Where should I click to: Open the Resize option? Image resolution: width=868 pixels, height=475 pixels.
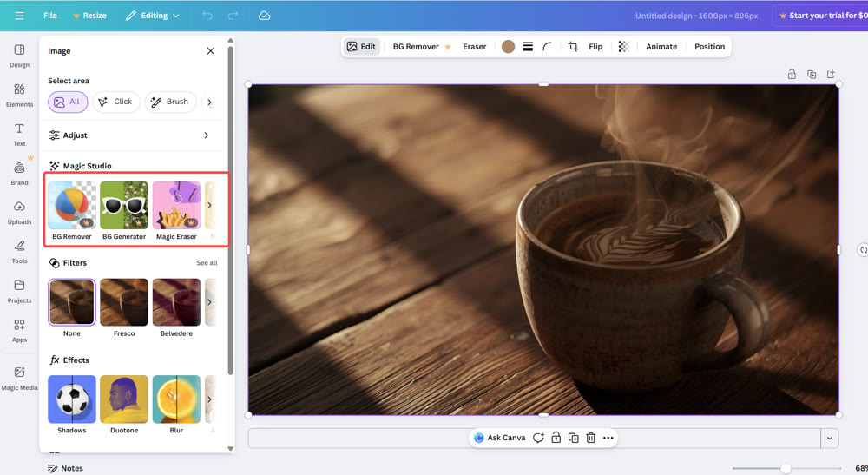pos(89,16)
